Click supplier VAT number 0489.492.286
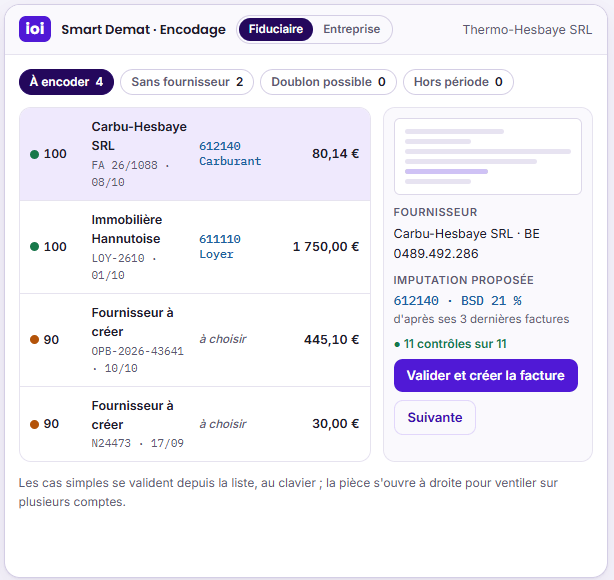 [436, 254]
